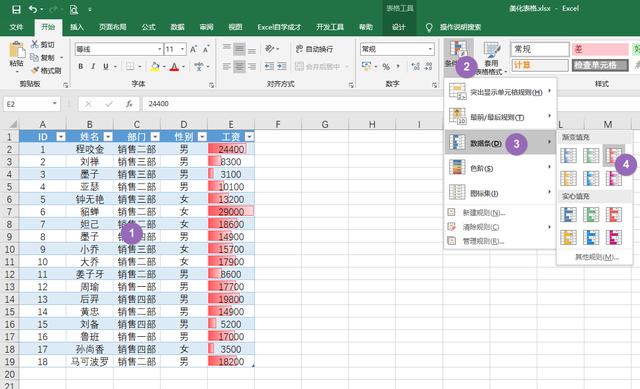Click the lightbulb 操作说明搜索 search box
This screenshot has width=640, height=389.
(453, 27)
